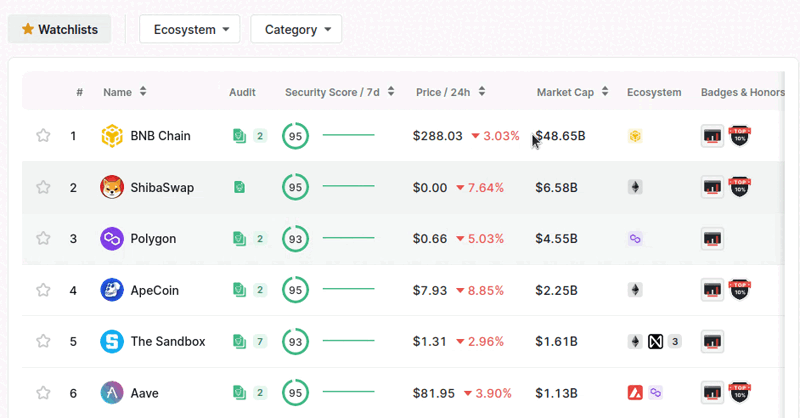Screen dimensions: 800x418
Task: Click the ApeCoin logo icon
Action: (112, 290)
